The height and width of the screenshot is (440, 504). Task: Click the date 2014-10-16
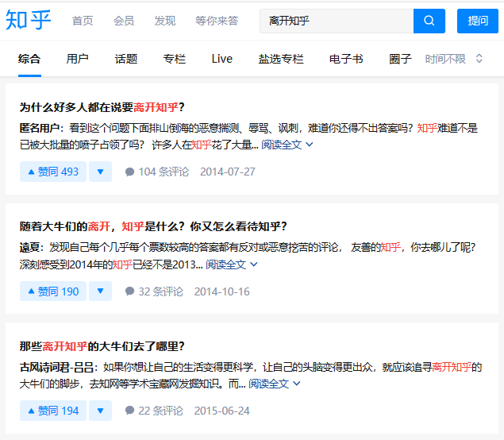(x=221, y=291)
